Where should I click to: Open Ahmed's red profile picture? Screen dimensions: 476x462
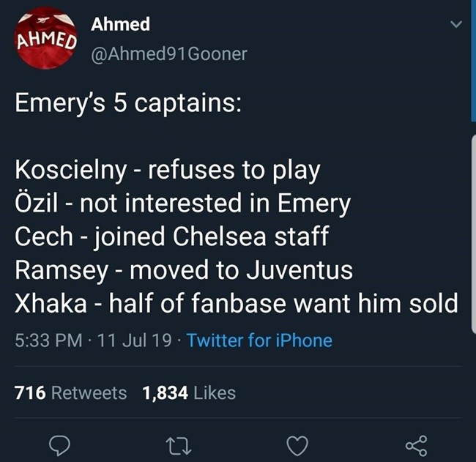tap(46, 40)
